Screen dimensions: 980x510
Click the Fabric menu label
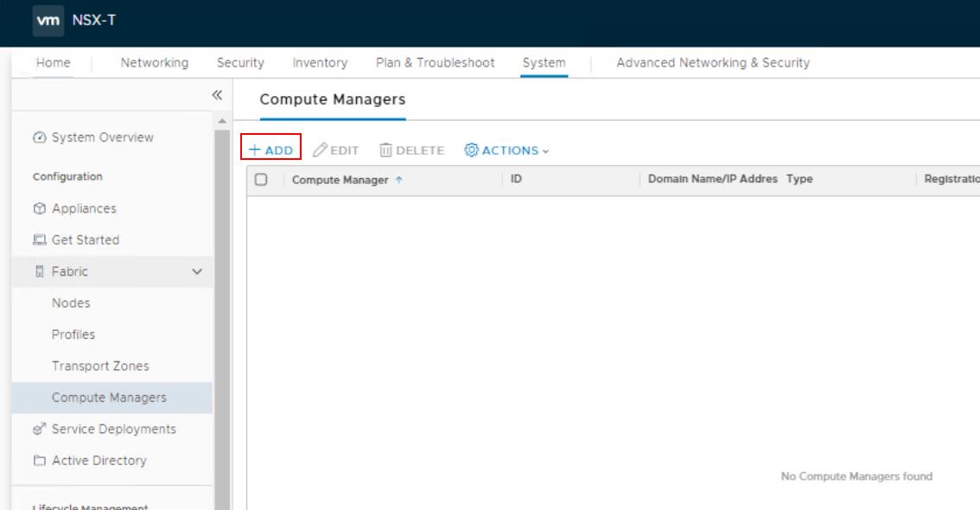[69, 271]
